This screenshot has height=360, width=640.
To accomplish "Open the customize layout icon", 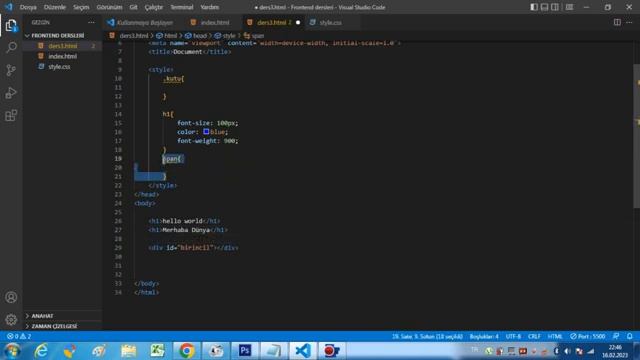I will 569,7.
